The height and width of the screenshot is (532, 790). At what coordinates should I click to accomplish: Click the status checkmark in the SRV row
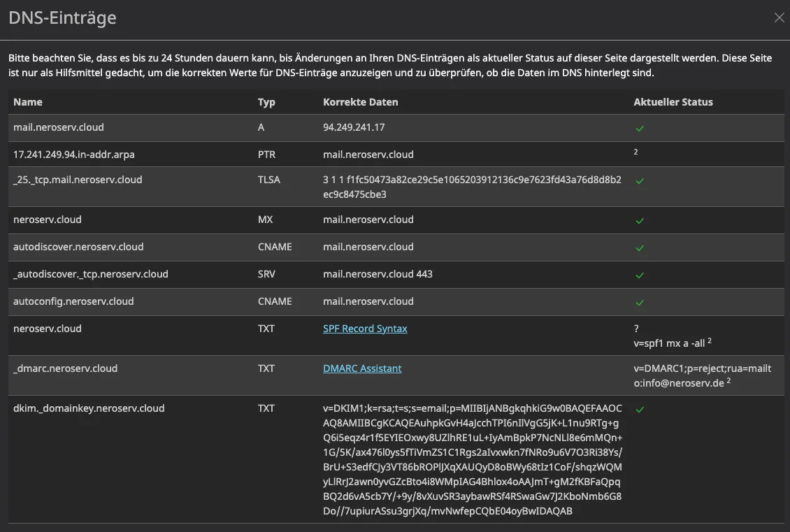point(640,275)
